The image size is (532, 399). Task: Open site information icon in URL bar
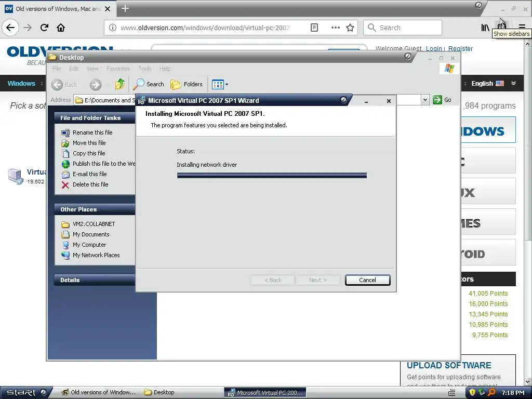pyautogui.click(x=113, y=28)
